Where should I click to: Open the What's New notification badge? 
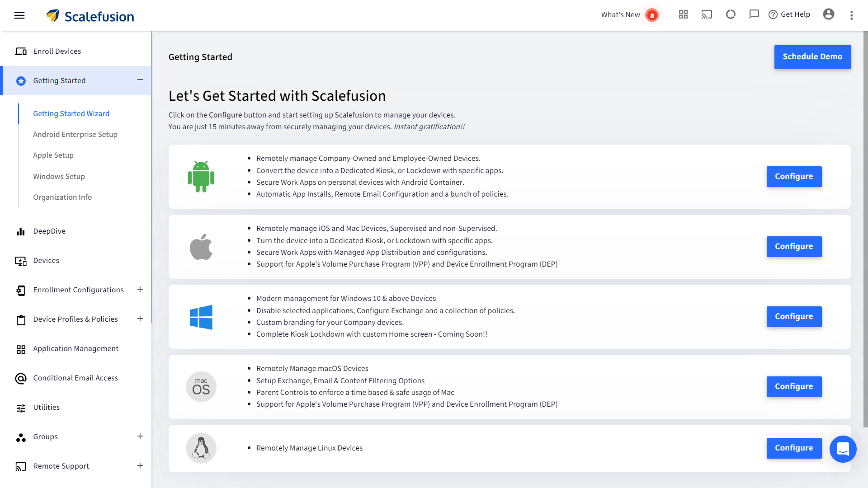652,15
